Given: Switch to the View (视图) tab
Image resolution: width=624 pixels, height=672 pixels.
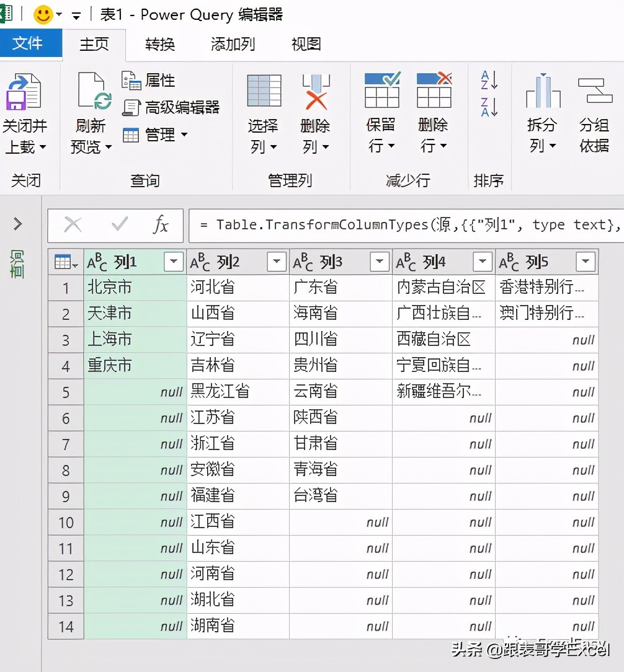Looking at the screenshot, I should (x=306, y=44).
